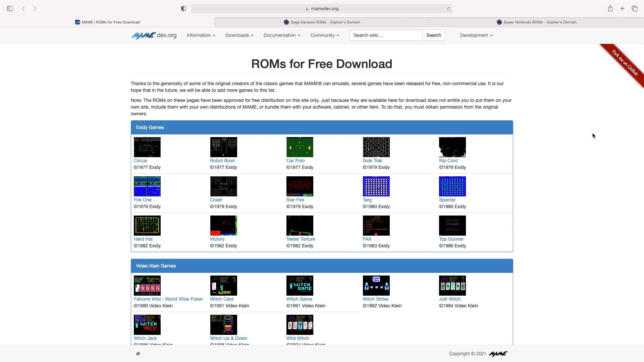Expand the Information dropdown menu
Screen dimensions: 644x362
click(x=201, y=35)
